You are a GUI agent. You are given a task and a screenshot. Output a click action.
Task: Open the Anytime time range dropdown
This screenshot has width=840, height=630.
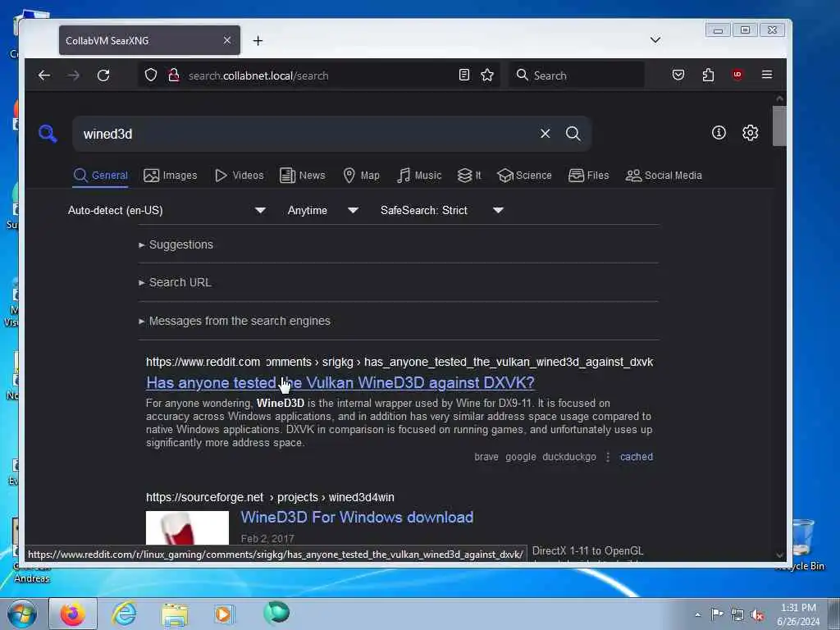322,211
